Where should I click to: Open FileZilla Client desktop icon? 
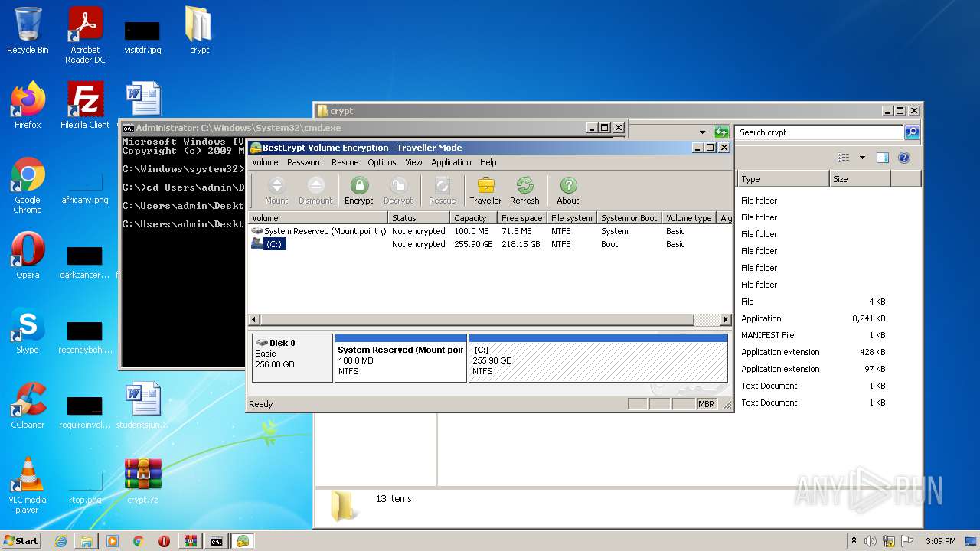[85, 106]
